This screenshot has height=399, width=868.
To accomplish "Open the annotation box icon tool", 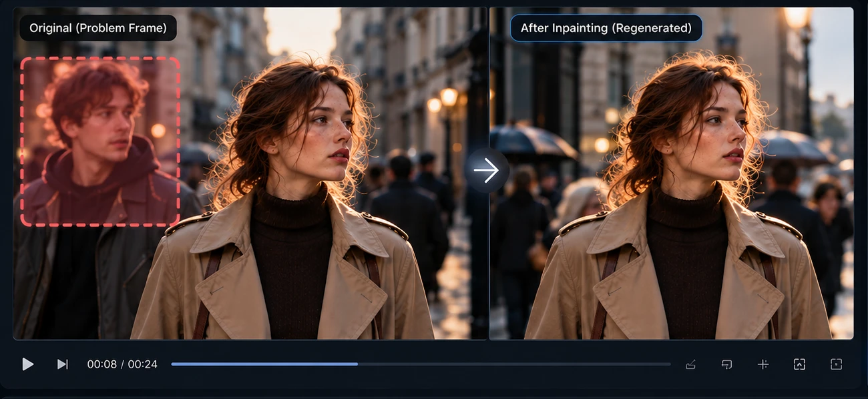I will [727, 364].
